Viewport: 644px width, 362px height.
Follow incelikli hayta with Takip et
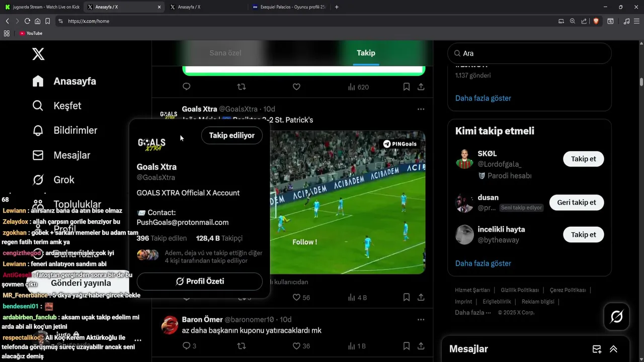[583, 235]
